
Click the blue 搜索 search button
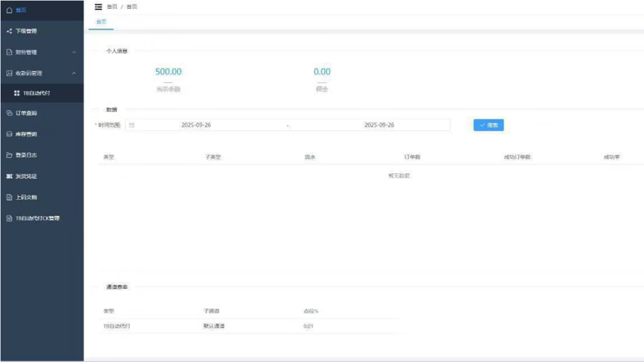pyautogui.click(x=488, y=125)
